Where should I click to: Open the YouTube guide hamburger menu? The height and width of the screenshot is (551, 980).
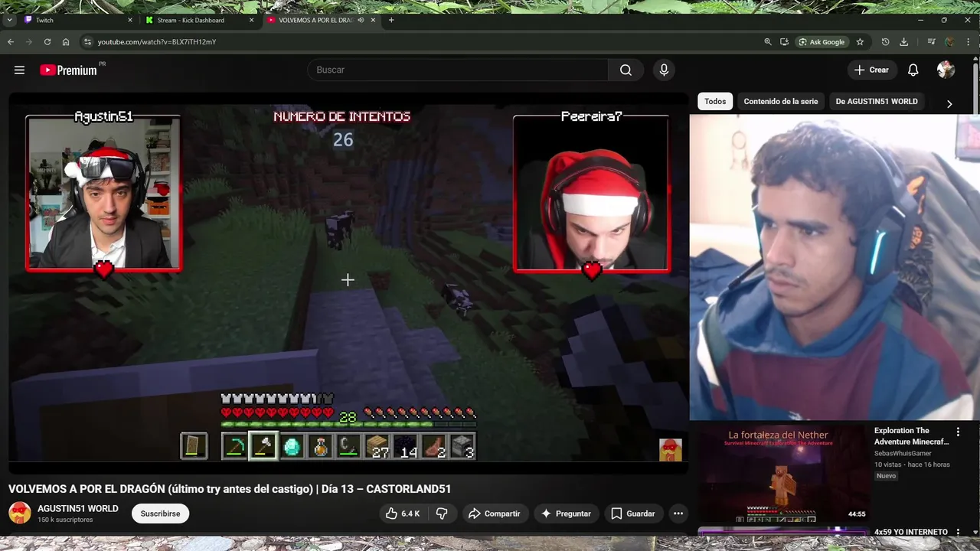click(x=19, y=70)
